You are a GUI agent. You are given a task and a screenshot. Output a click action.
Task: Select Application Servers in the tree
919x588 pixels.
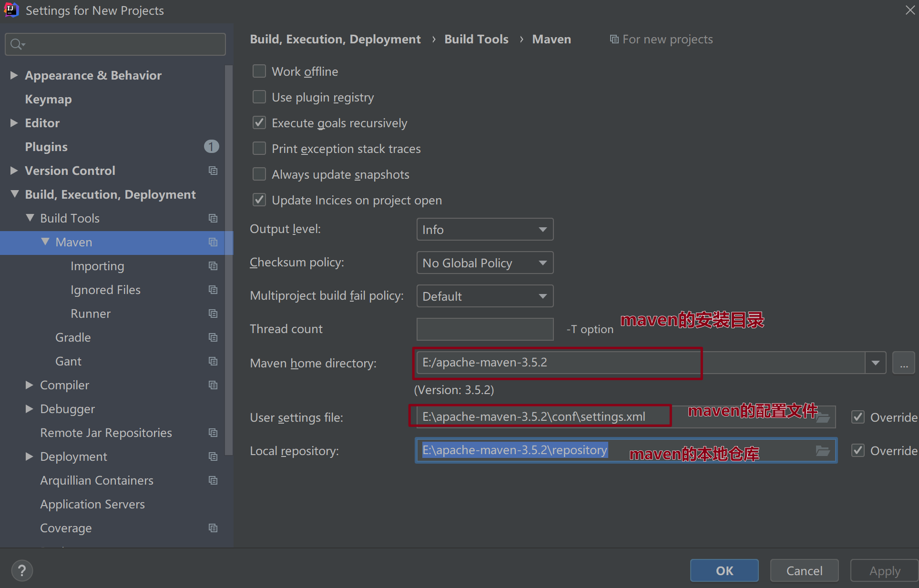pyautogui.click(x=92, y=504)
